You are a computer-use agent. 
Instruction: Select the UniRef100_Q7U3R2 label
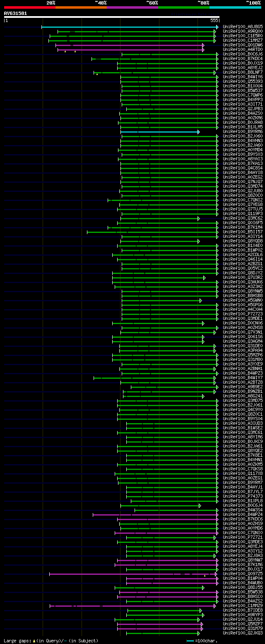pyautogui.click(x=243, y=278)
